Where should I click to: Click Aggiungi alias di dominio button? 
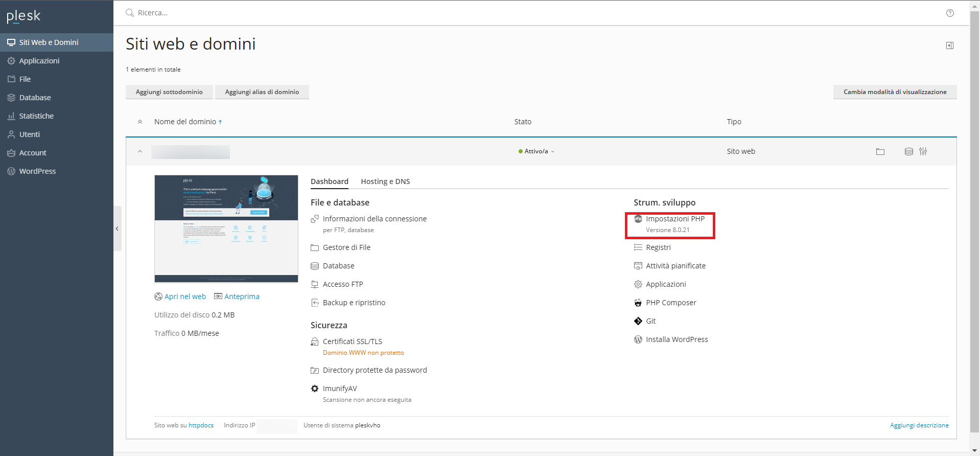click(x=262, y=92)
